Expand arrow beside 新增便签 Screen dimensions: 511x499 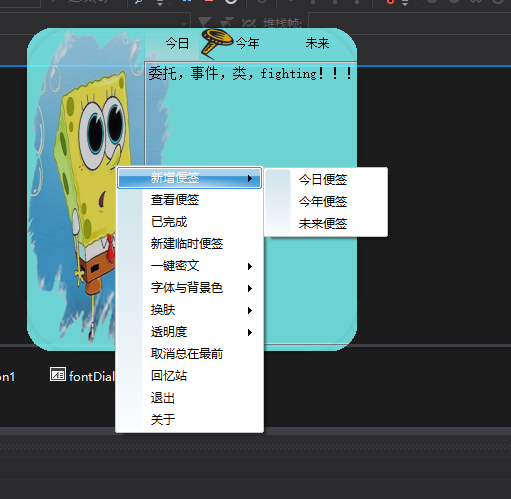click(x=250, y=179)
